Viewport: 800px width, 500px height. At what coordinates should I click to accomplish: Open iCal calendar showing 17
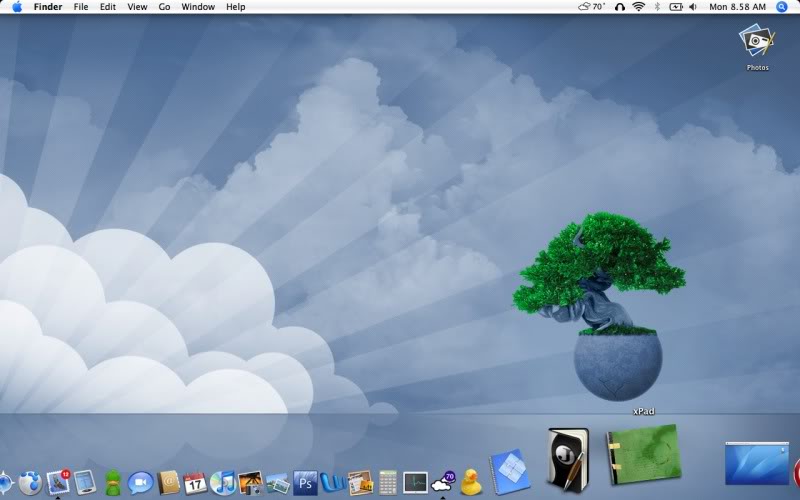click(195, 483)
